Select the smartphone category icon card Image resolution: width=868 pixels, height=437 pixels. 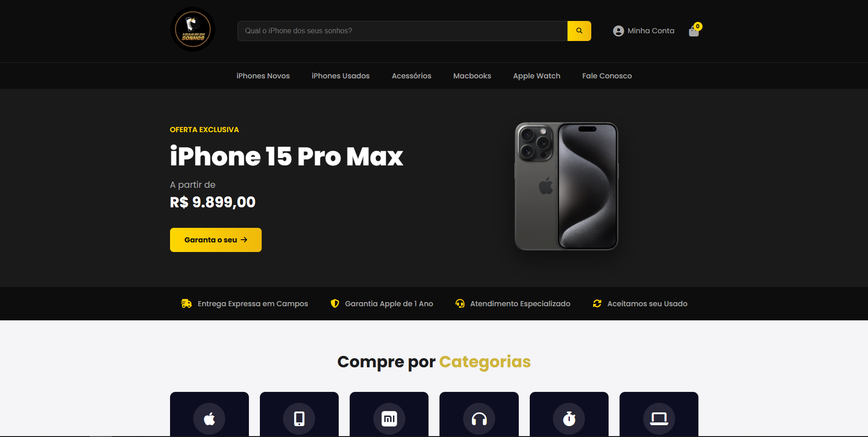click(x=299, y=414)
